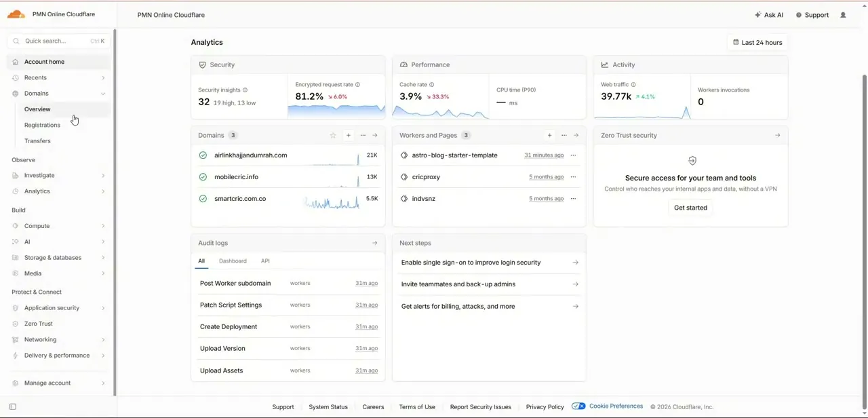Open Support in the top bar
This screenshot has height=418, width=868.
pyautogui.click(x=812, y=15)
